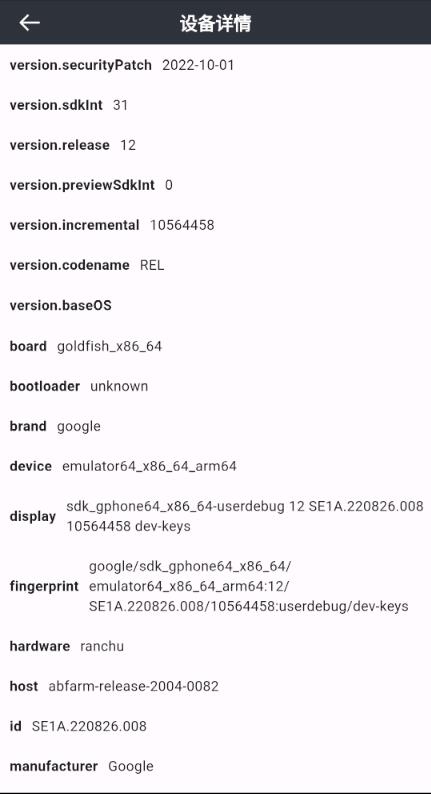Tap the brand google entry
This screenshot has width=431, height=794.
[215, 426]
